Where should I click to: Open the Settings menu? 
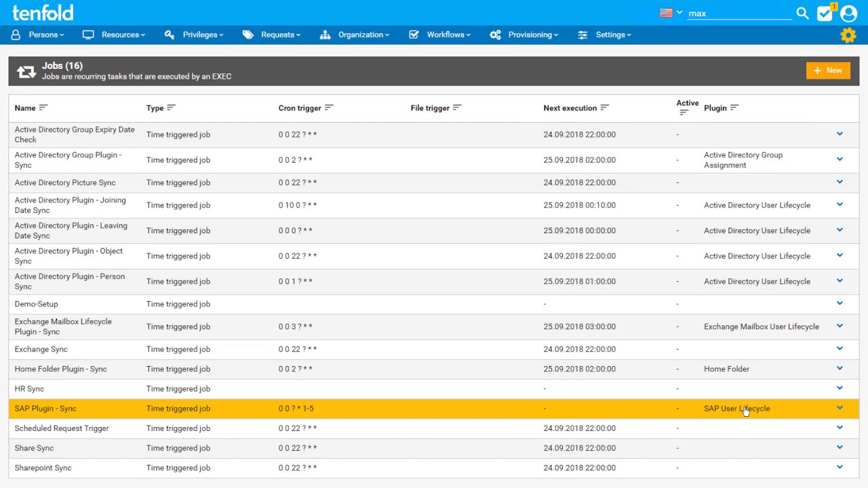[605, 35]
